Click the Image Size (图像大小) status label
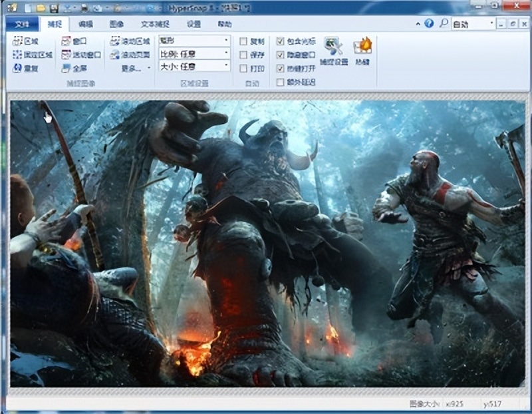Viewport: 532px width, 414px height. click(424, 404)
